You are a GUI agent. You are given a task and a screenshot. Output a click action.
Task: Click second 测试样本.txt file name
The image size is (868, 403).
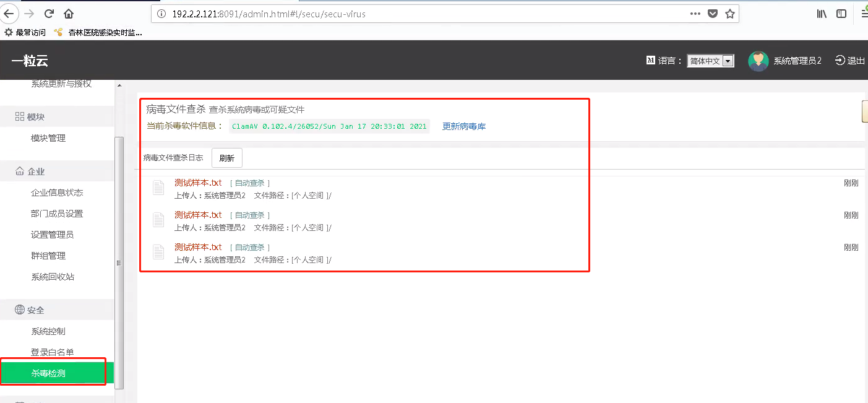198,215
